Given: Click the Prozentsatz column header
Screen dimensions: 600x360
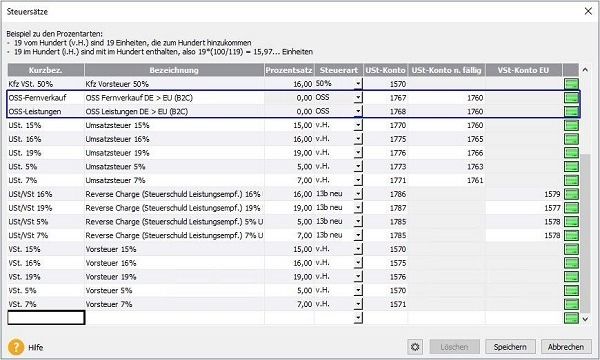Looking at the screenshot, I should click(289, 70).
